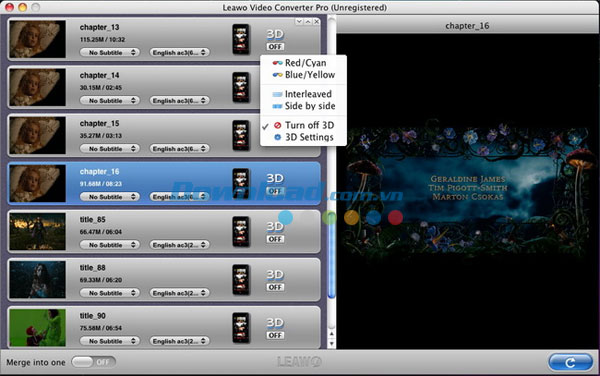This screenshot has width=600, height=376.
Task: Open the No Subtitle dropdown for title_85
Action: tap(110, 245)
